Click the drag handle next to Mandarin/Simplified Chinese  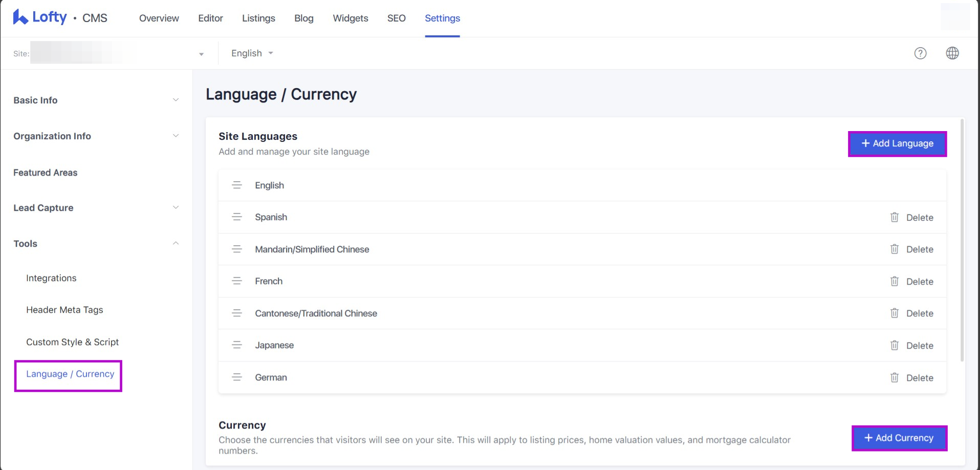point(236,249)
